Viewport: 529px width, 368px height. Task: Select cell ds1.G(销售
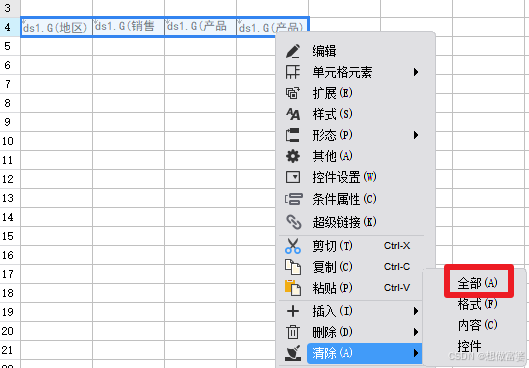(x=129, y=27)
